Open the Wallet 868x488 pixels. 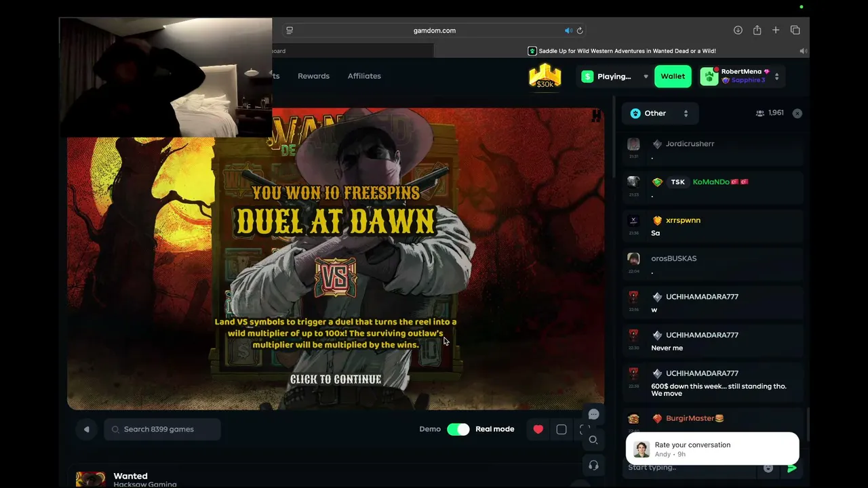(x=673, y=77)
